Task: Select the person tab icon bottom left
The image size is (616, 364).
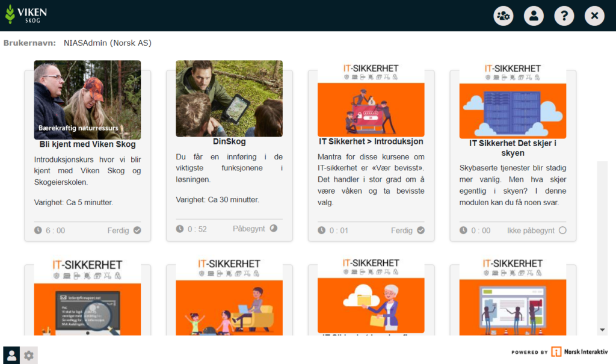Action: coord(11,356)
